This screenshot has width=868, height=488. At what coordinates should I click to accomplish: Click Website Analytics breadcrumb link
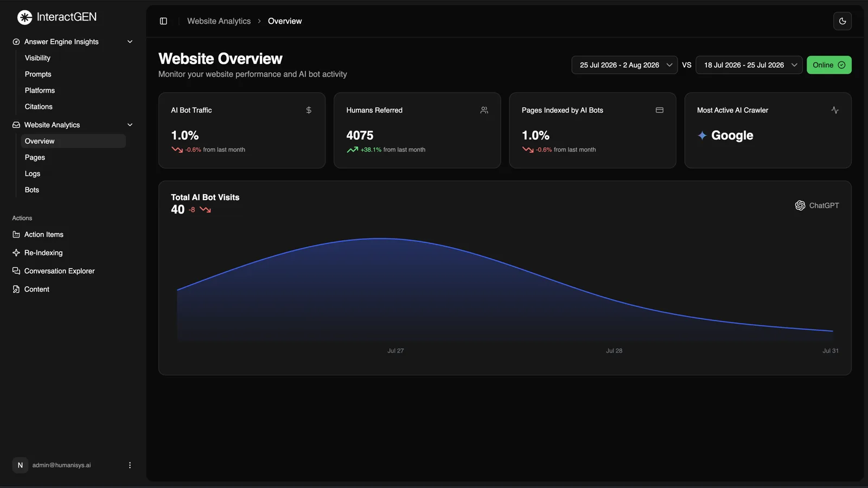tap(219, 21)
